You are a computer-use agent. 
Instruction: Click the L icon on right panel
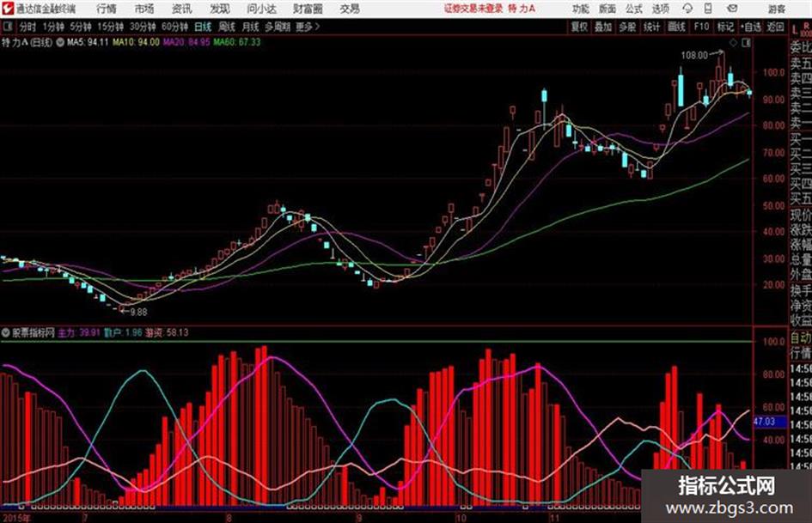click(795, 28)
